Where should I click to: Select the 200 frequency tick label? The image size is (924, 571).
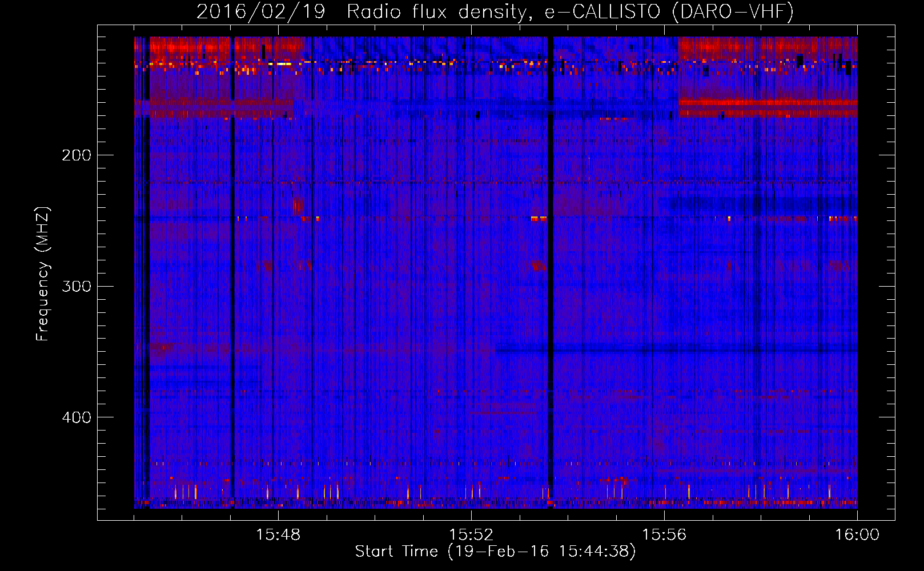point(77,155)
